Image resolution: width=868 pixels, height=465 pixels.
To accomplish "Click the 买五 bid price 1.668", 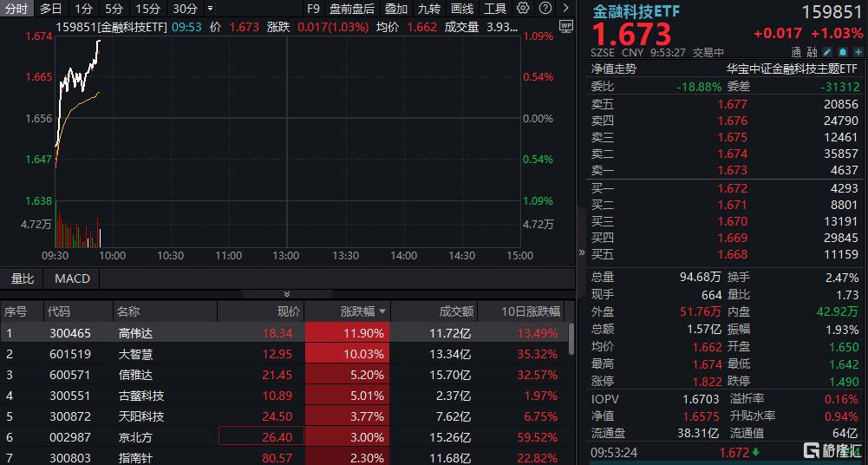I will (x=733, y=255).
